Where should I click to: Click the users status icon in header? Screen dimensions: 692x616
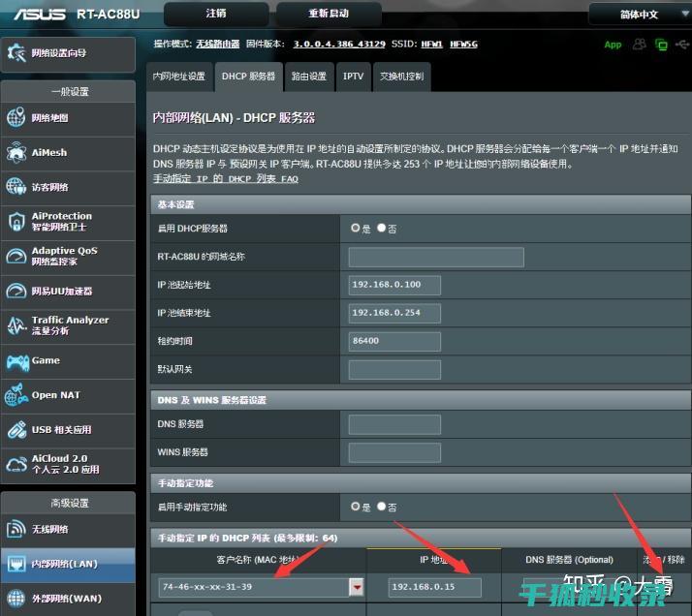(639, 45)
